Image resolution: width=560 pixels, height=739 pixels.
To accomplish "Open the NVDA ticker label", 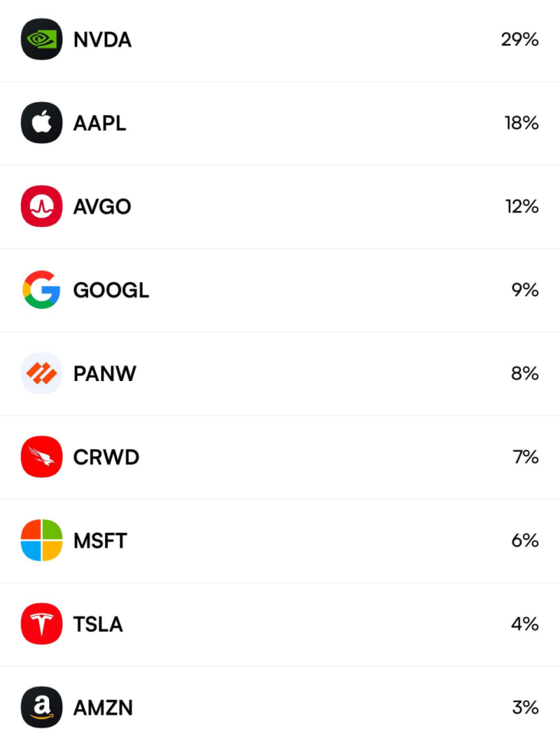I will click(x=102, y=40).
